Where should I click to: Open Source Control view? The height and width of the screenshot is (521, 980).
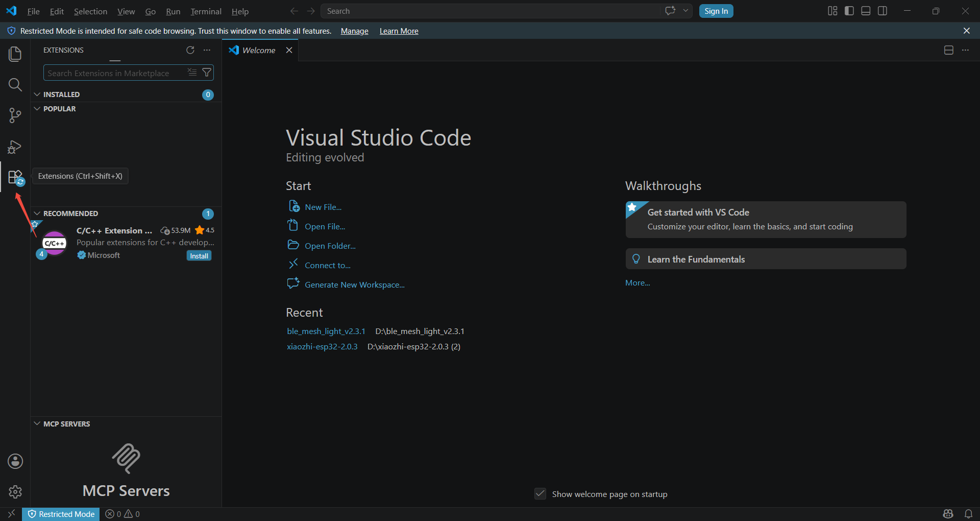[x=15, y=115]
